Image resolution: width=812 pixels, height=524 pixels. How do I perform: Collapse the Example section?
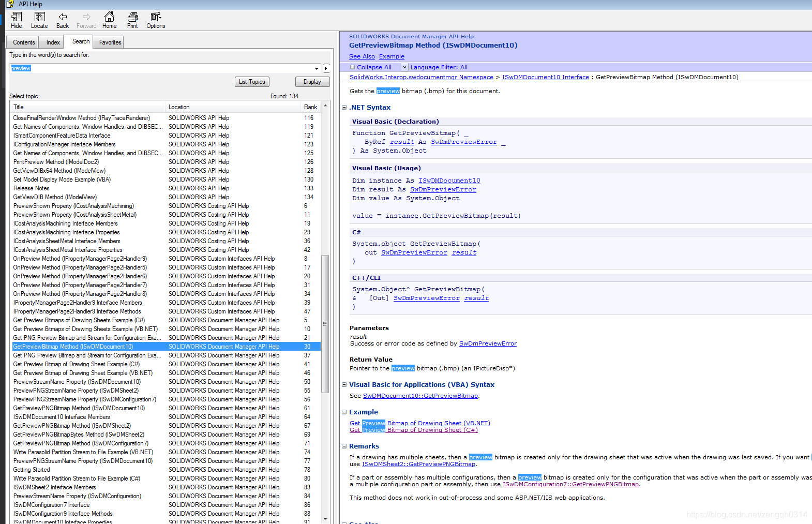click(x=344, y=412)
